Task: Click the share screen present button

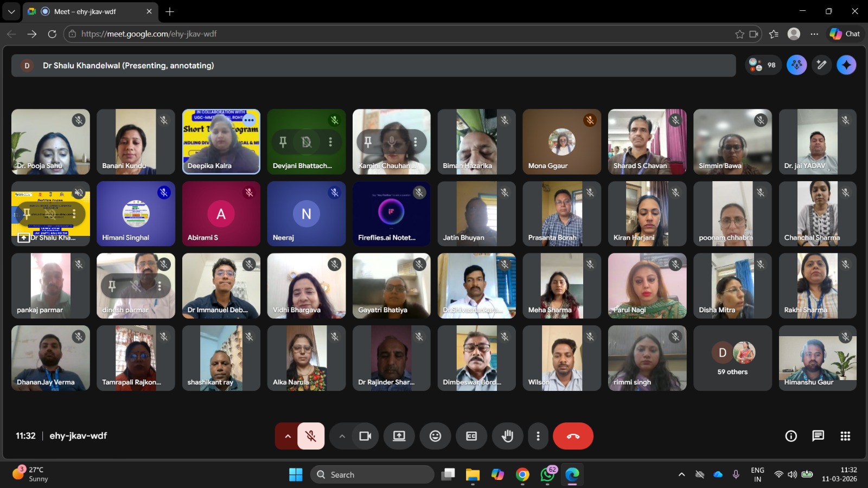Action: pyautogui.click(x=399, y=436)
